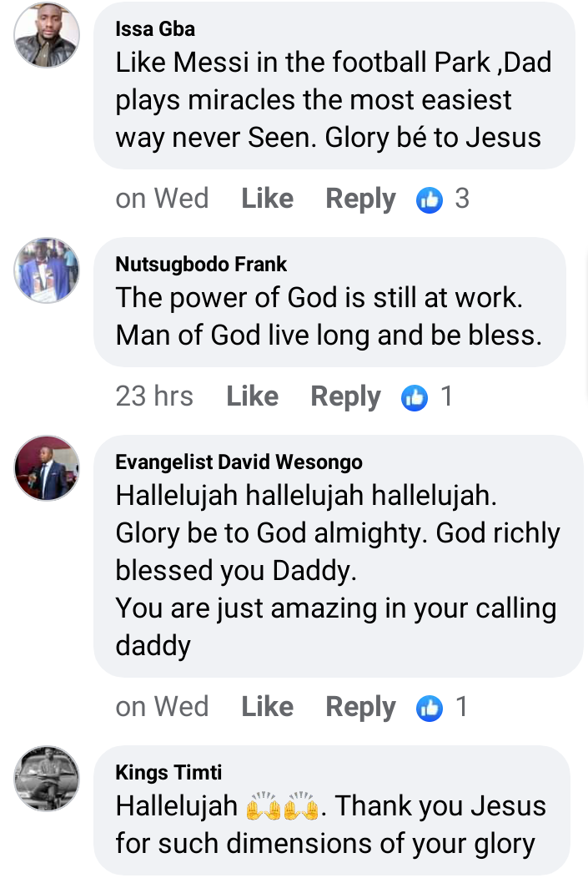Open the Evangelist David Wesongo name link
The width and height of the screenshot is (588, 883).
point(239,462)
